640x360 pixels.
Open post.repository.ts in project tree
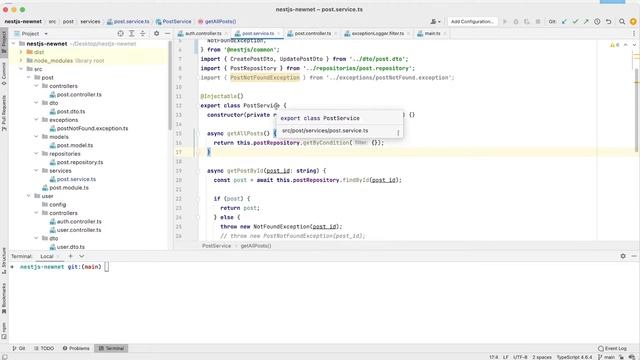[80, 162]
